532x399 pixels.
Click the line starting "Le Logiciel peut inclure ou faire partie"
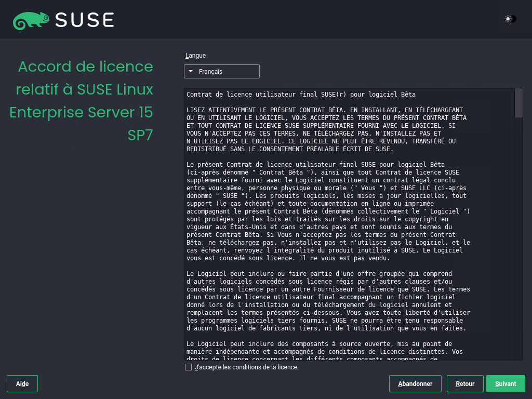pyautogui.click(x=320, y=274)
